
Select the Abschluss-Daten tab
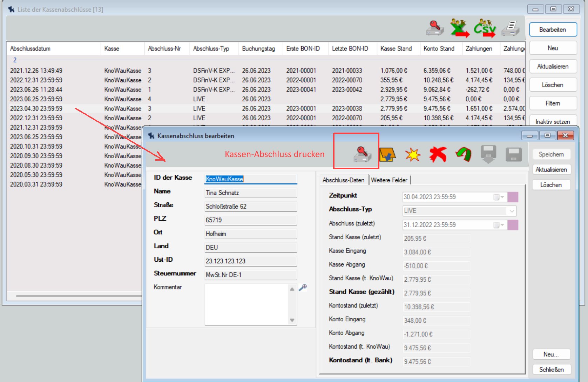pos(343,180)
